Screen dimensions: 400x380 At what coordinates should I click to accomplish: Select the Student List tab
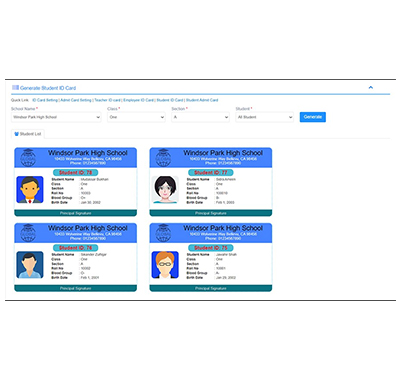28,134
